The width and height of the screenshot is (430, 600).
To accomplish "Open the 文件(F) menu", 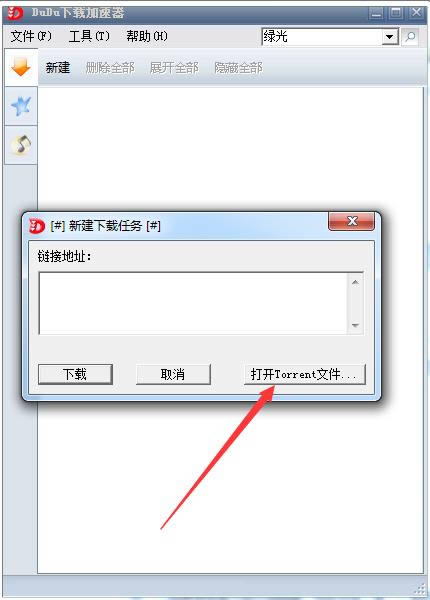I will 31,36.
